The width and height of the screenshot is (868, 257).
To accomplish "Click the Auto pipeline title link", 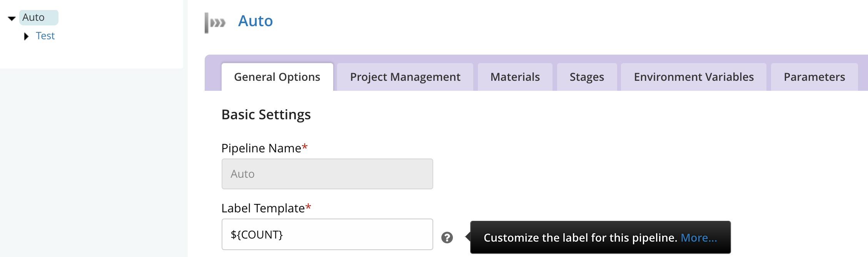I will click(x=255, y=21).
